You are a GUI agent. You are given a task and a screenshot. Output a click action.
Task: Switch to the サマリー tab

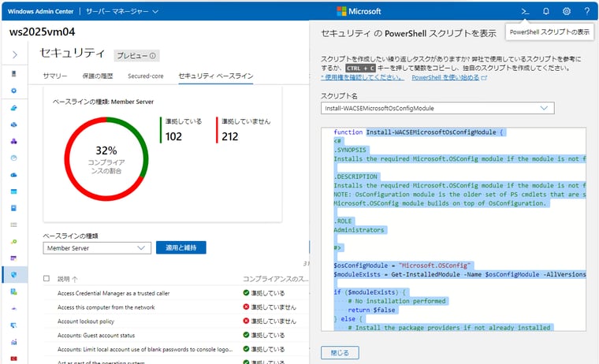pos(55,76)
